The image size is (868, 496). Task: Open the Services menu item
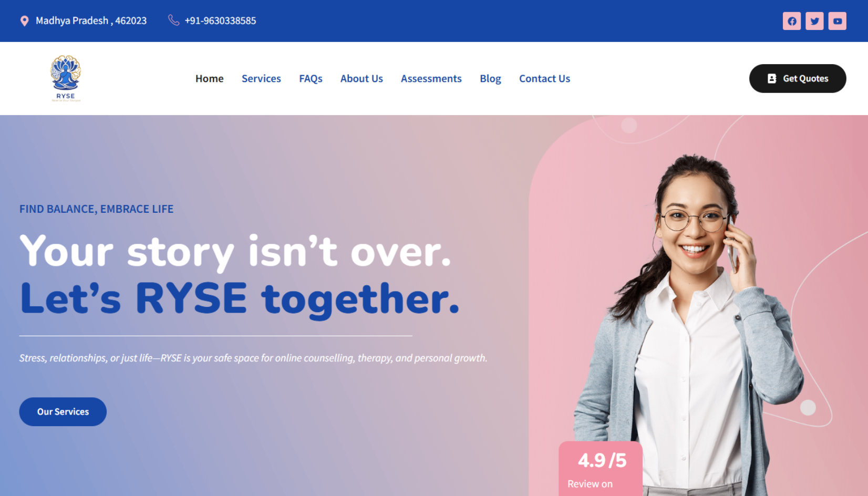tap(261, 78)
